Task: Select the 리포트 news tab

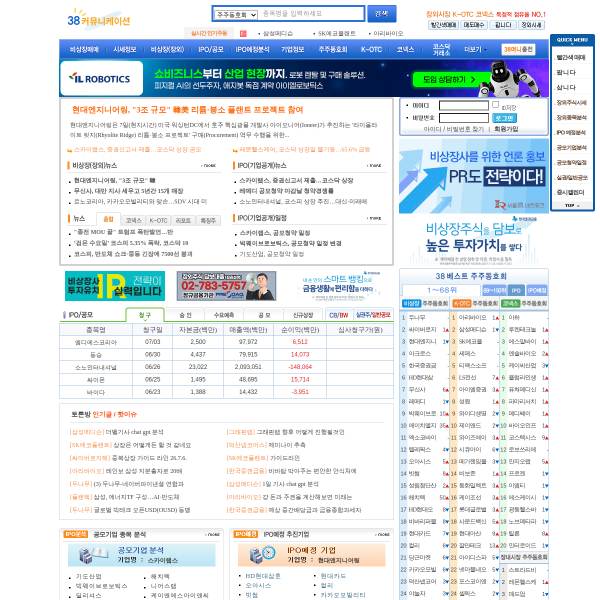Action: tap(183, 220)
